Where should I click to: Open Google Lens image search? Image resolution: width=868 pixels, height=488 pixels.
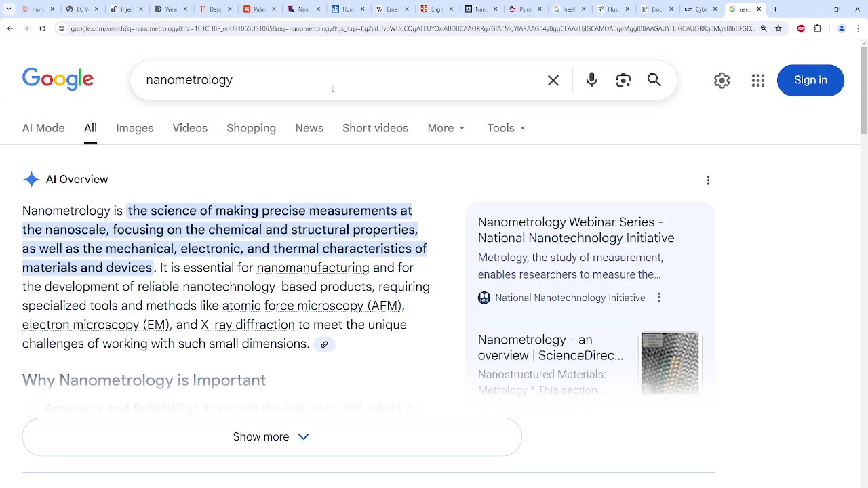[x=623, y=80]
